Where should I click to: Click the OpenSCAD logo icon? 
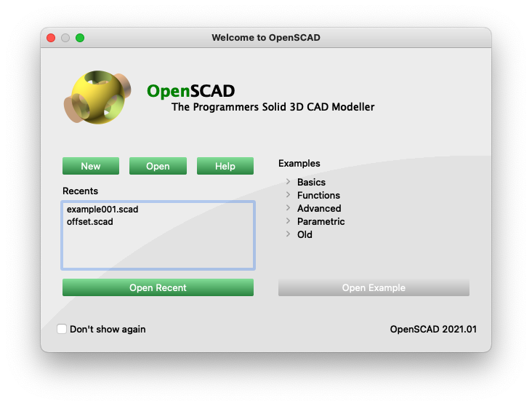click(x=97, y=97)
